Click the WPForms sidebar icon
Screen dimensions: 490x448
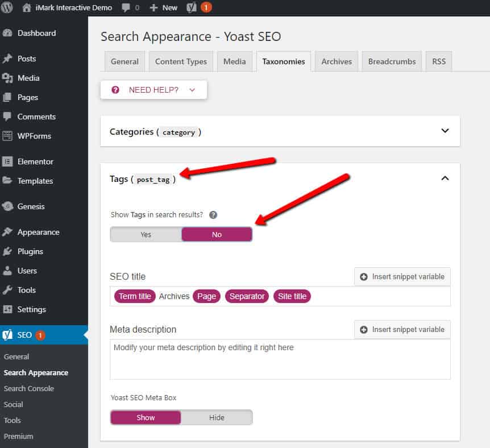click(7, 136)
